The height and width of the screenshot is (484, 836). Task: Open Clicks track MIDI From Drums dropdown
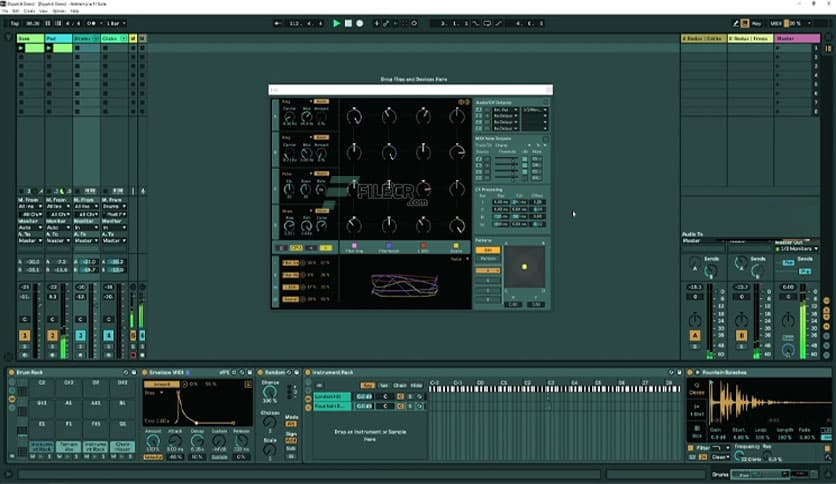(x=114, y=206)
